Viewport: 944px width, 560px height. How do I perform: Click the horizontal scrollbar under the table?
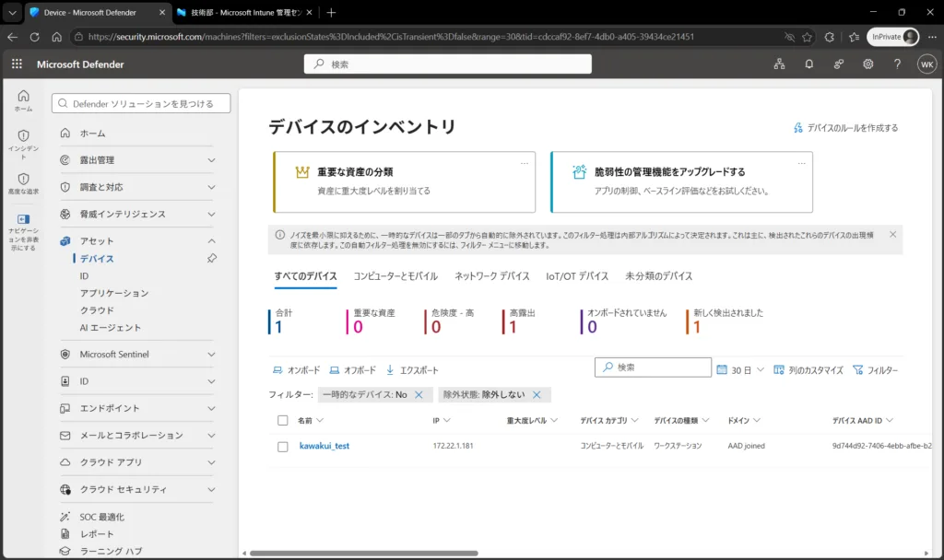point(364,554)
